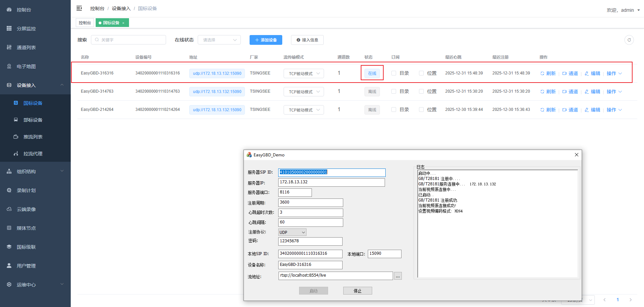This screenshot has width=644, height=307.
Task: Close the 国标设备 tab with its x
Action: pos(123,23)
